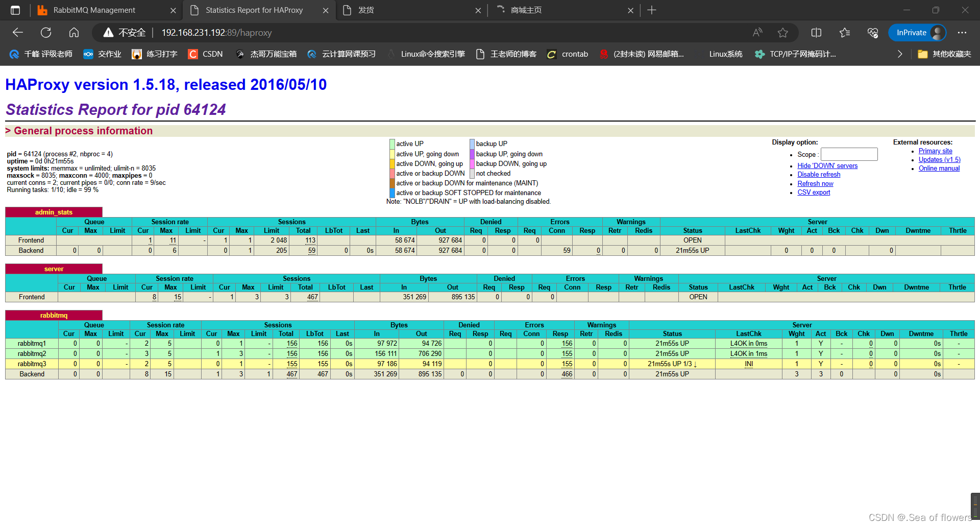Open the 云计算网课预习 bookmark
The width and height of the screenshot is (980, 526).
[x=341, y=54]
